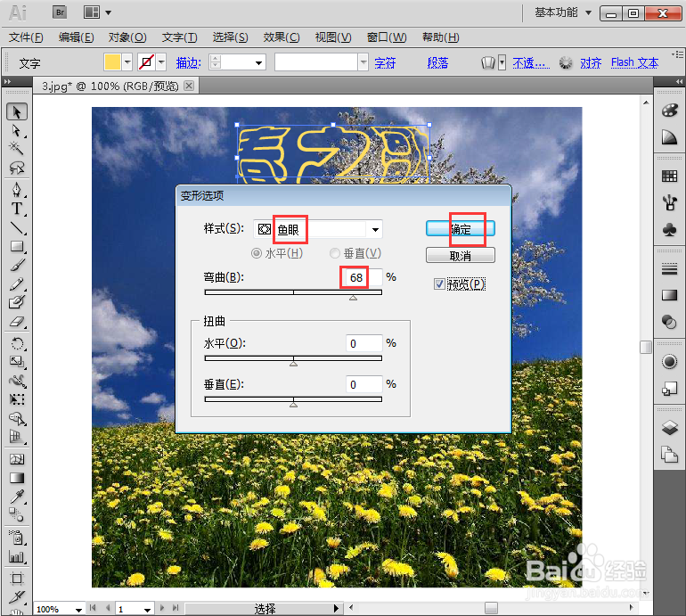Open the File (文件) menu
This screenshot has width=686, height=616.
(x=26, y=37)
